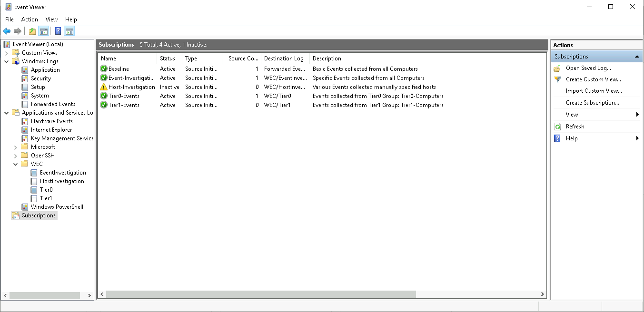Open the View submenu arrow in Actions
The height and width of the screenshot is (312, 644).
(x=637, y=115)
